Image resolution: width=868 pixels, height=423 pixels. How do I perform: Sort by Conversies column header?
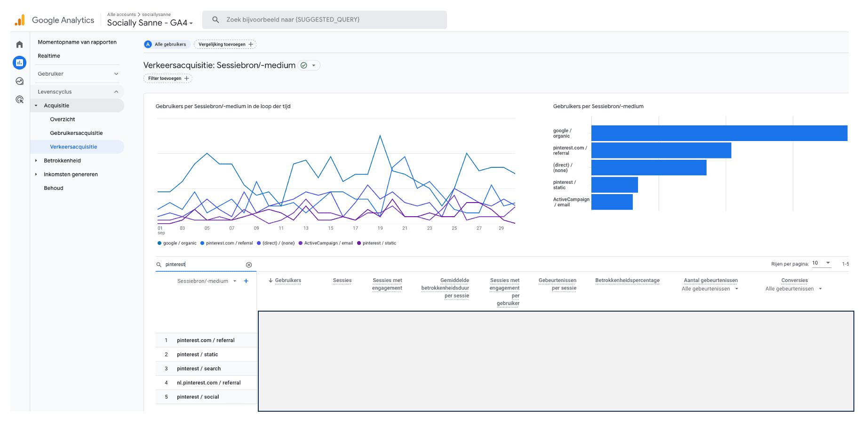[x=794, y=281]
